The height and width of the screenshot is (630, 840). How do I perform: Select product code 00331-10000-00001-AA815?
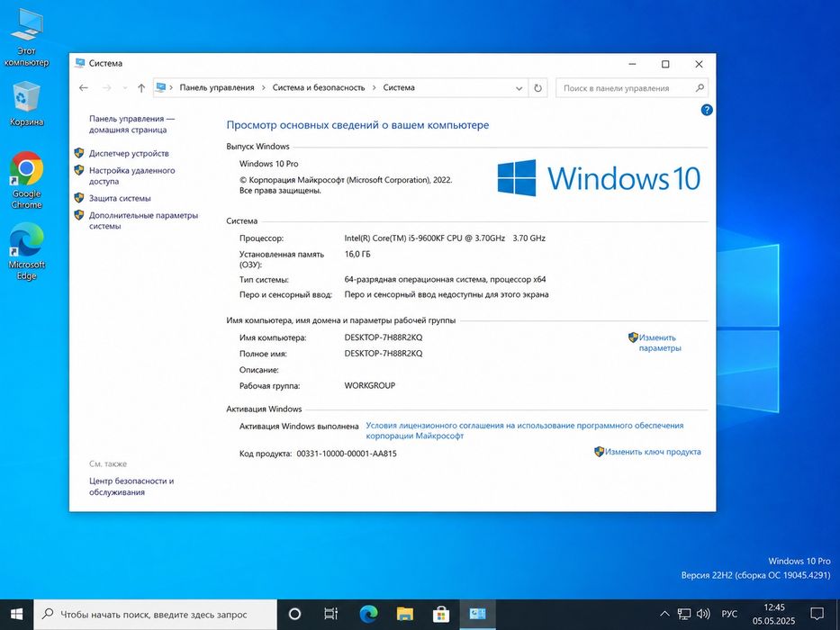[x=347, y=454]
